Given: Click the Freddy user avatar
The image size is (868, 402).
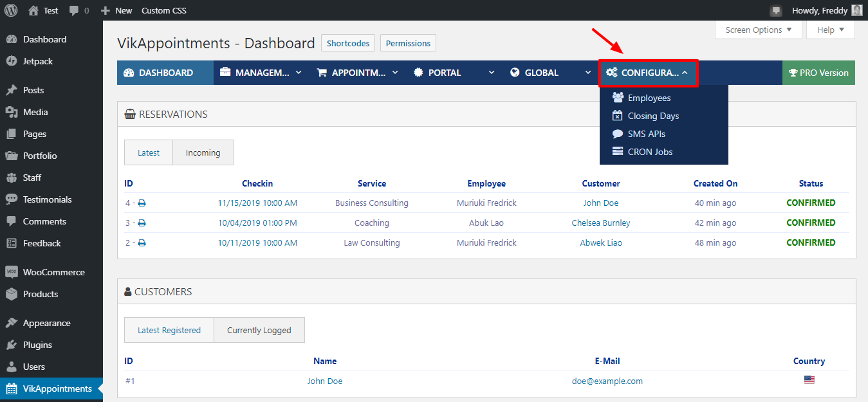Looking at the screenshot, I should coord(856,10).
